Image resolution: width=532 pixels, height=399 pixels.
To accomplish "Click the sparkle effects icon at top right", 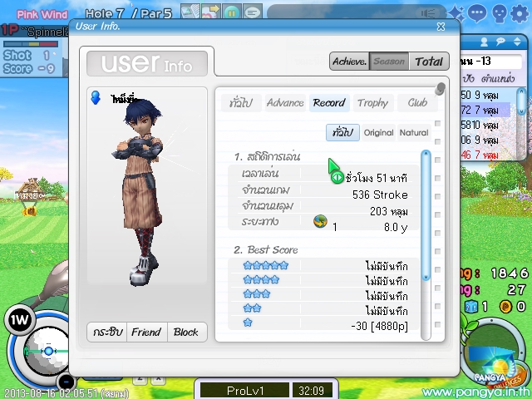I will (456, 13).
